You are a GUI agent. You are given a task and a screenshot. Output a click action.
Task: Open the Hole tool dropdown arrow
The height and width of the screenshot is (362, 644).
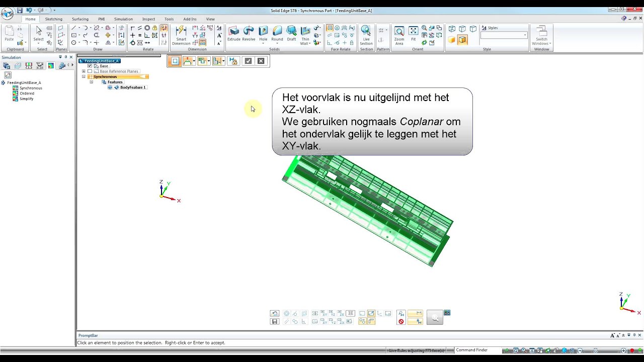click(263, 44)
